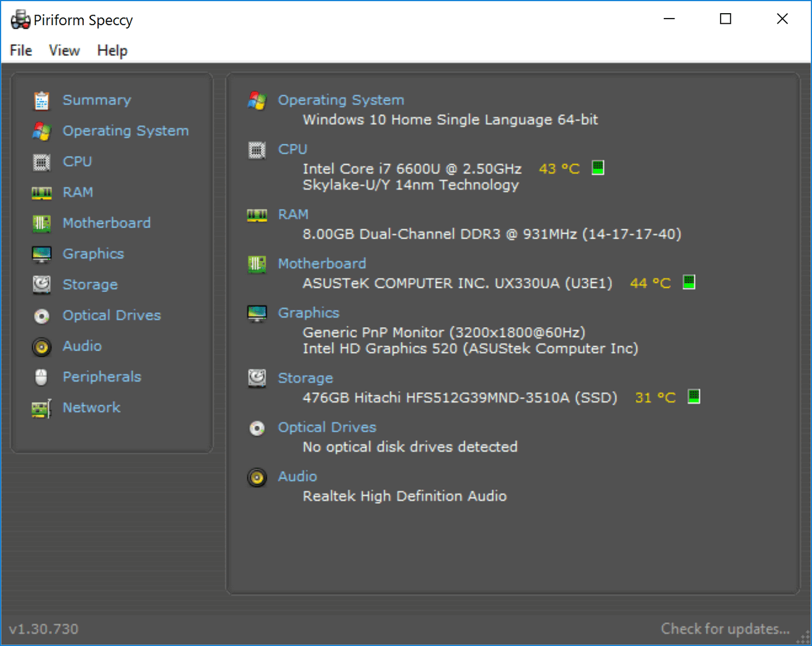The height and width of the screenshot is (646, 812).
Task: Click the Motherboard heading link in summary
Action: click(x=322, y=263)
